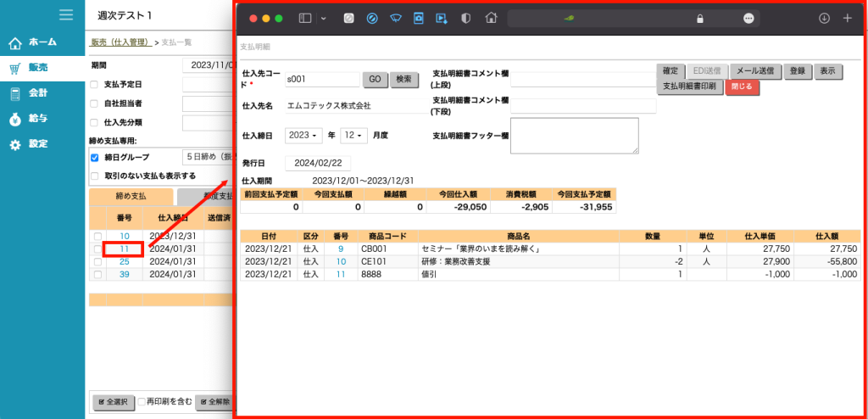The width and height of the screenshot is (868, 419).
Task: Click the GO button next to supplier code
Action: (x=375, y=80)
